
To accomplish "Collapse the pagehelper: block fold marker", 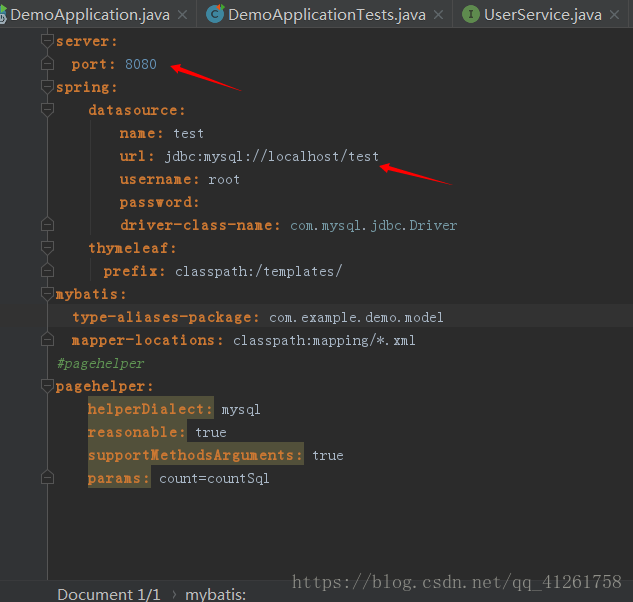I will [48, 386].
